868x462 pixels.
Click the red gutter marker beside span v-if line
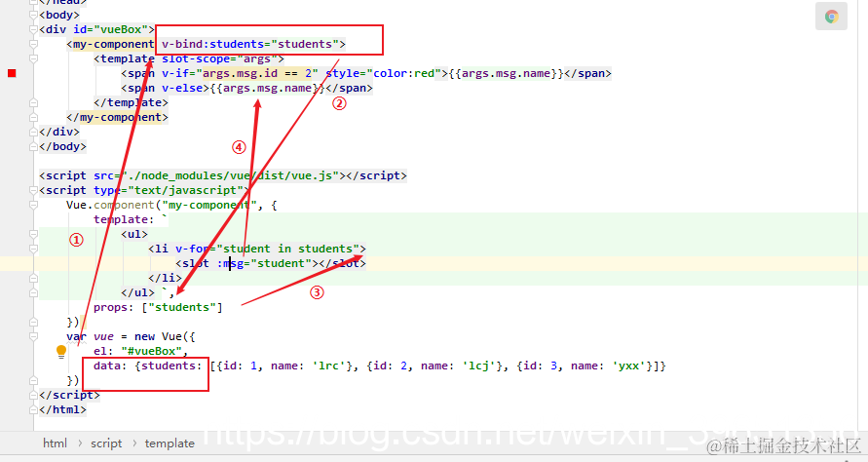pos(12,73)
